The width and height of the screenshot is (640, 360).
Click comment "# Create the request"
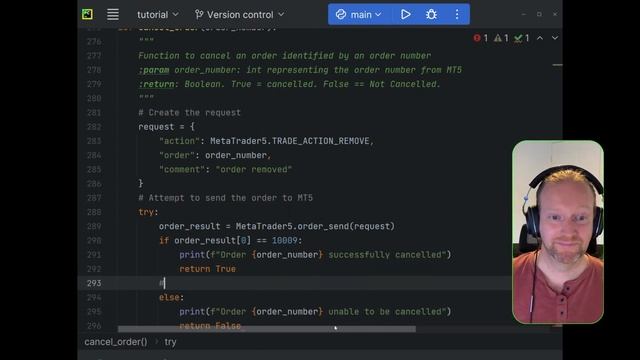(x=189, y=113)
